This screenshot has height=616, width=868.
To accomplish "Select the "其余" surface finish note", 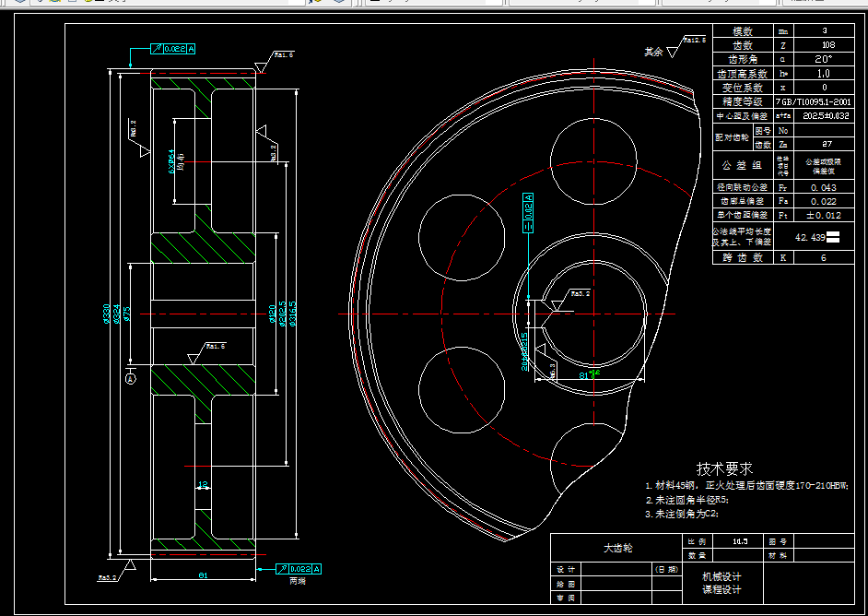I will pos(654,52).
